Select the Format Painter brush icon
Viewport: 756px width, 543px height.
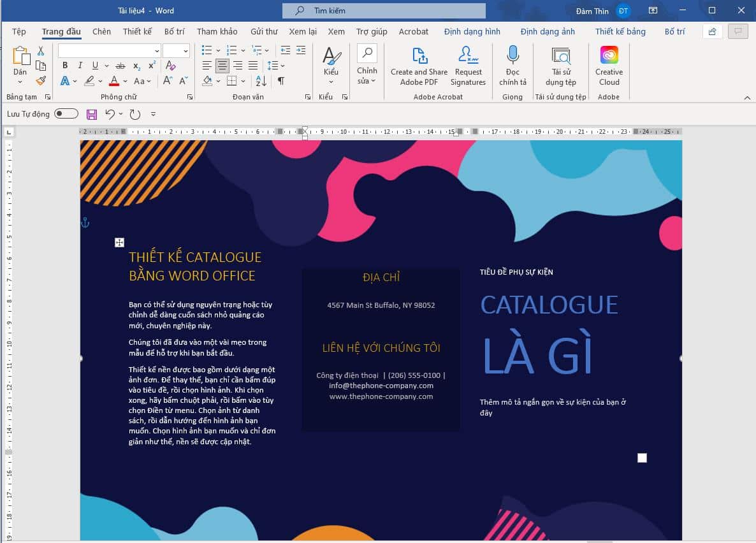tap(40, 81)
